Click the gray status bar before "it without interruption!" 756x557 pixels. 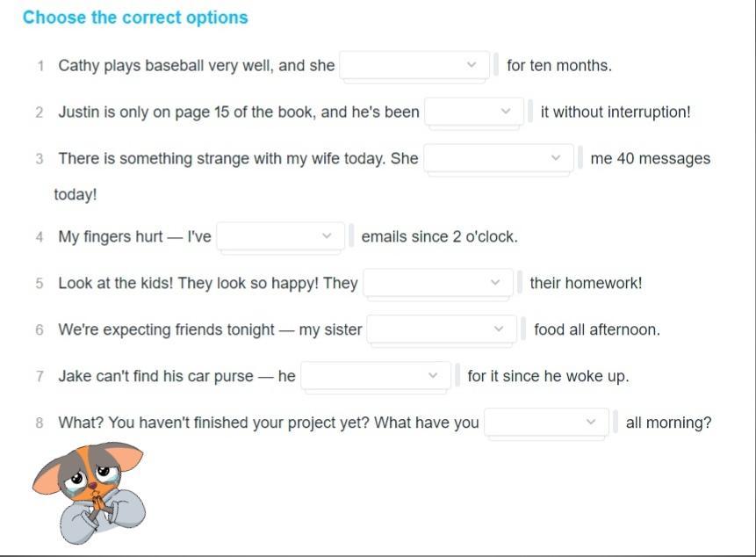tap(530, 112)
